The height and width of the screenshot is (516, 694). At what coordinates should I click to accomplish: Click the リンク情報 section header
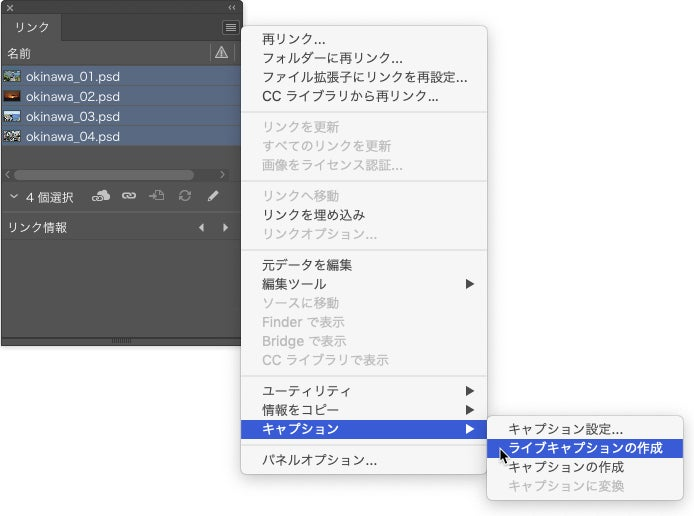click(x=38, y=227)
